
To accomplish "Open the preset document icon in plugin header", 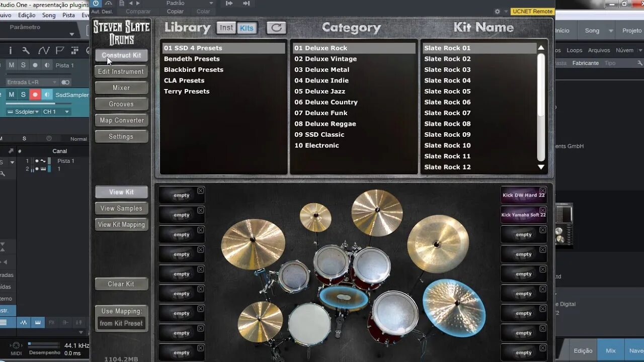I will point(121,3).
